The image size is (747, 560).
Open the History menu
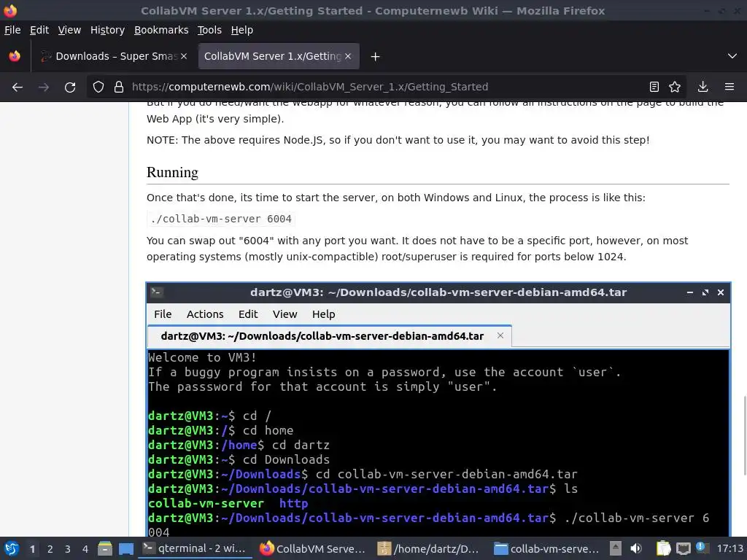pyautogui.click(x=108, y=30)
